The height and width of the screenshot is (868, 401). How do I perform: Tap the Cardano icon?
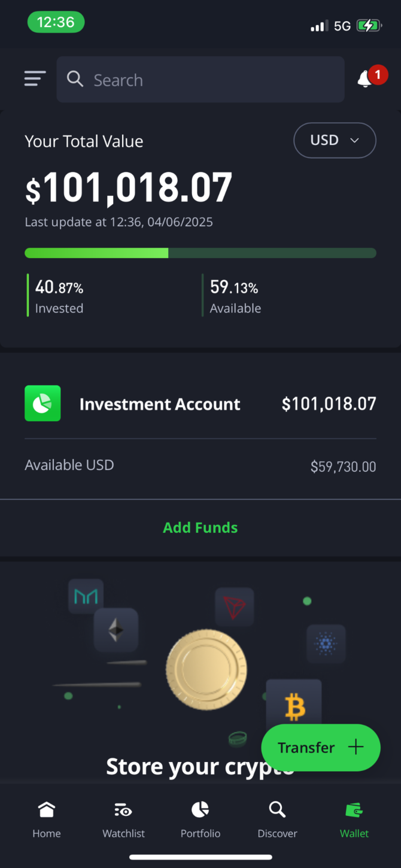pyautogui.click(x=326, y=644)
